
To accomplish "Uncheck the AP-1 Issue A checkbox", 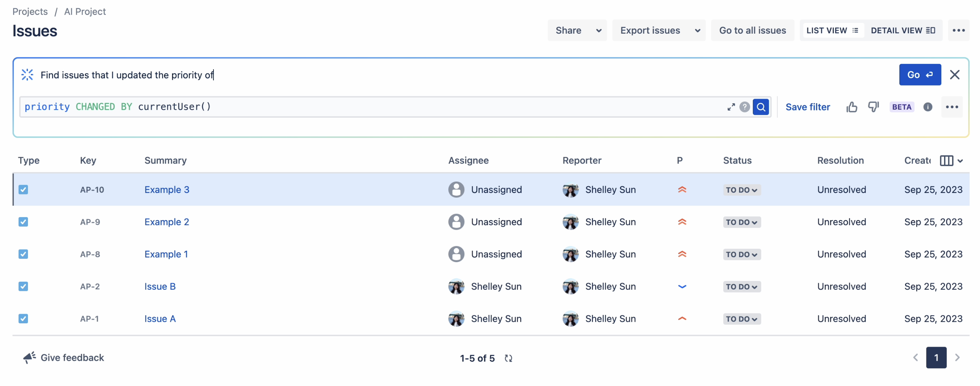I will point(23,319).
